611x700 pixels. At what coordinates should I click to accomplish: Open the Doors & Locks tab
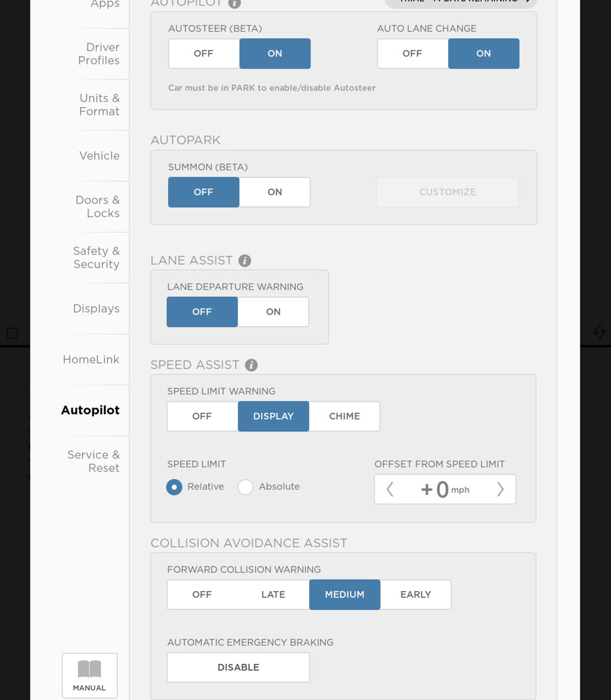[98, 207]
